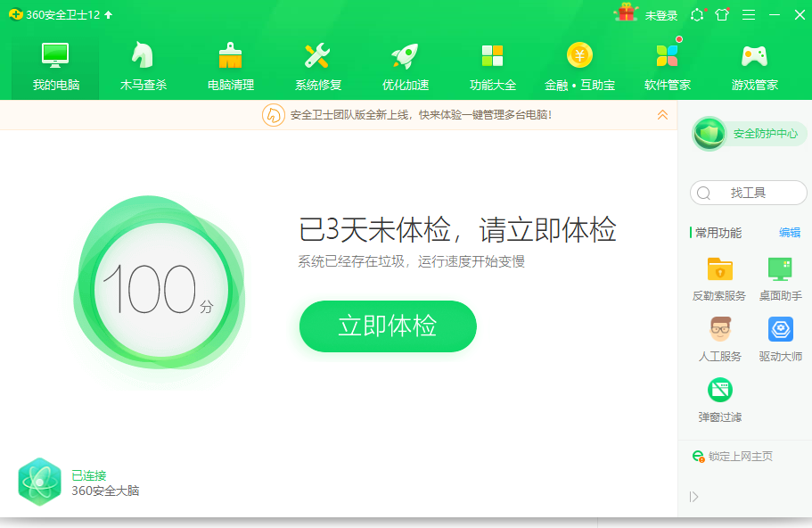
Task: Click the 立即体检 button
Action: [x=388, y=326]
